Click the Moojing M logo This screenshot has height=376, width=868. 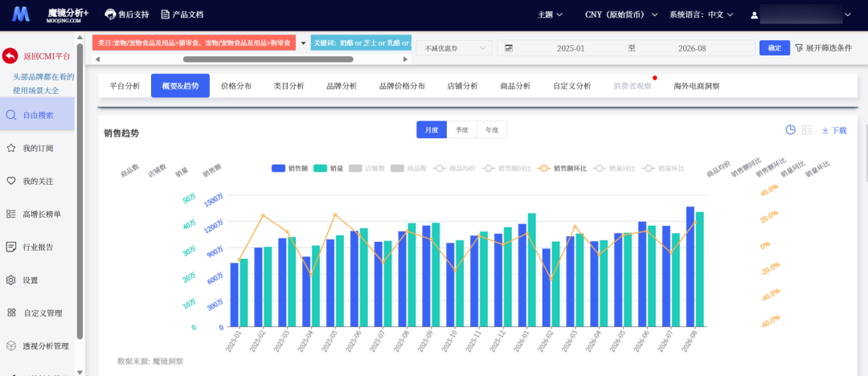(x=20, y=14)
